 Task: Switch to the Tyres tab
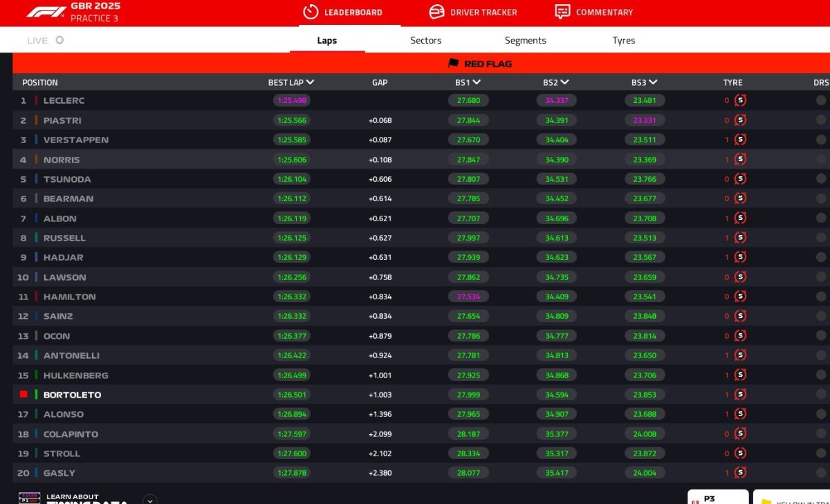[623, 40]
